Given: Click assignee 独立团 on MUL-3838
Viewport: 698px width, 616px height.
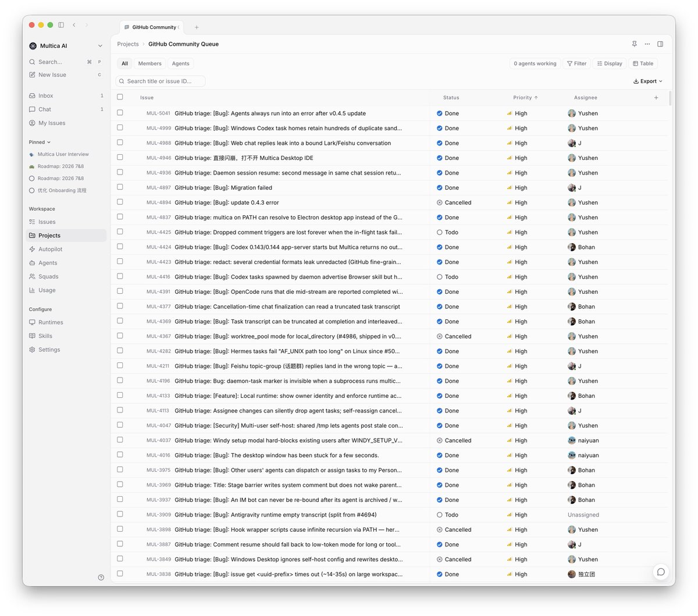Looking at the screenshot, I should 582,574.
